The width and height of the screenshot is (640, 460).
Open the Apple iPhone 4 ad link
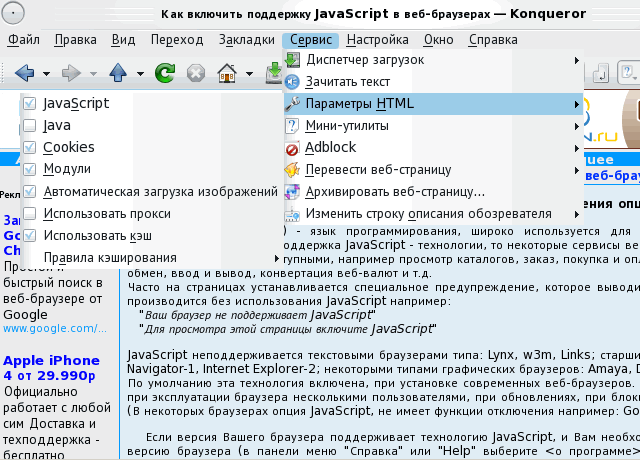51,368
